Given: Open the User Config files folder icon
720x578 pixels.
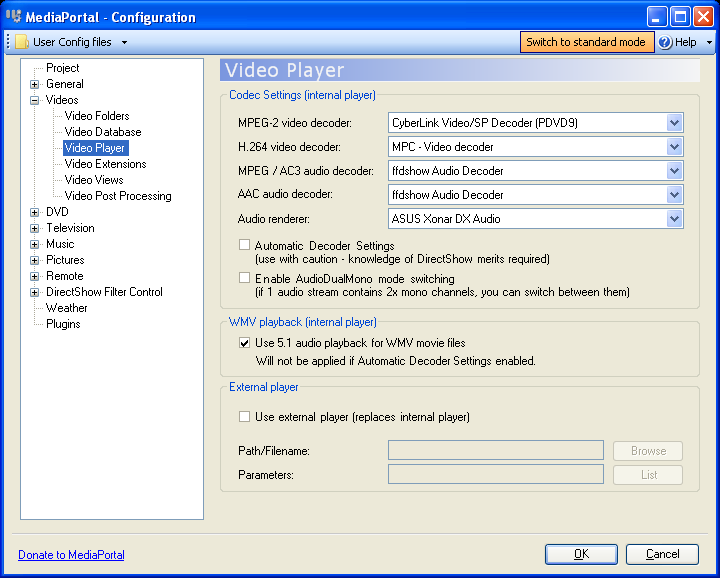Looking at the screenshot, I should point(22,42).
